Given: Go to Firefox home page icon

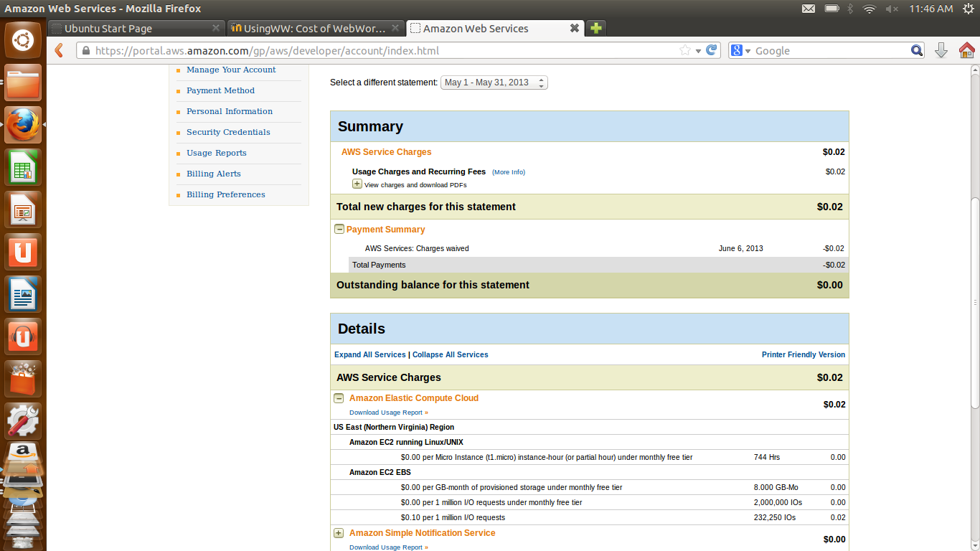Looking at the screenshot, I should click(966, 50).
